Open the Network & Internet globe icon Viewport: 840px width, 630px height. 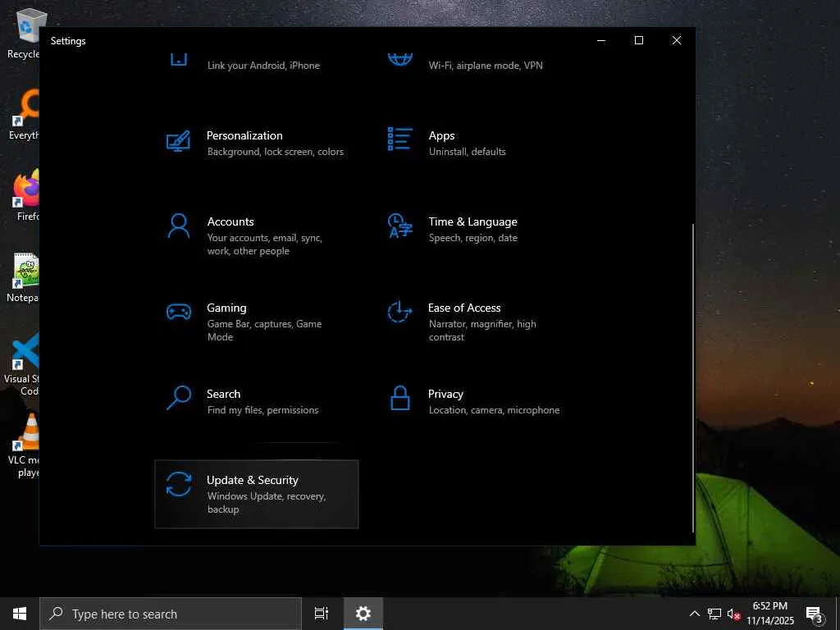pos(399,59)
